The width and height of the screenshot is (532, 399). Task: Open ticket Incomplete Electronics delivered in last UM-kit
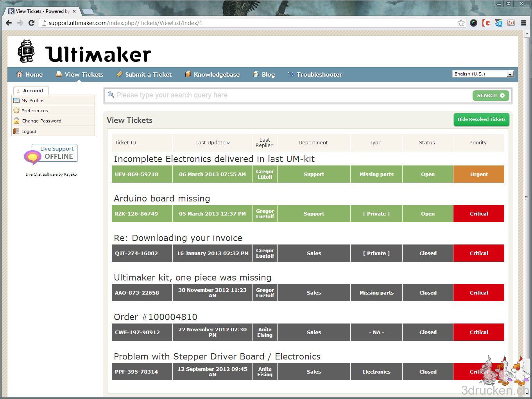click(x=214, y=159)
